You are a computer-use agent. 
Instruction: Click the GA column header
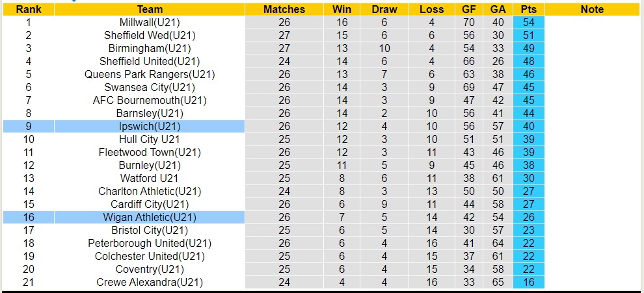pos(498,9)
